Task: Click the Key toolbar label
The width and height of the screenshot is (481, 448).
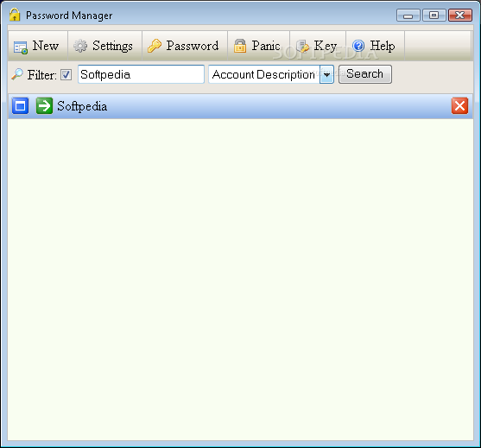Action: pyautogui.click(x=326, y=47)
